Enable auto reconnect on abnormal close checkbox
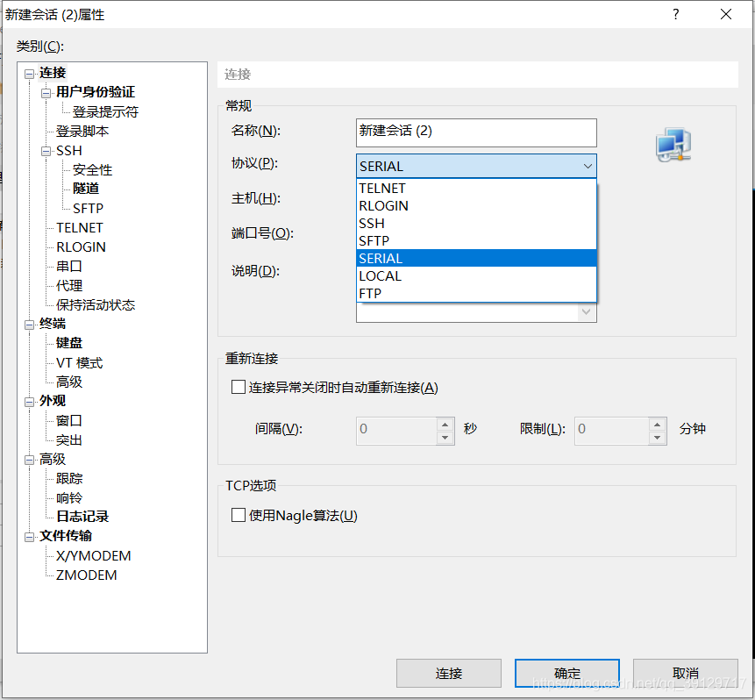The height and width of the screenshot is (700, 755). (x=239, y=387)
